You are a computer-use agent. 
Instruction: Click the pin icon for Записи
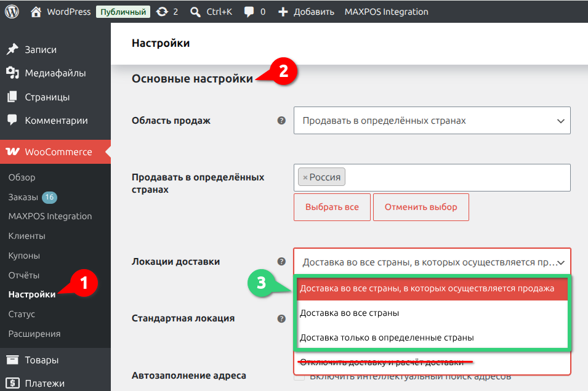coord(12,49)
